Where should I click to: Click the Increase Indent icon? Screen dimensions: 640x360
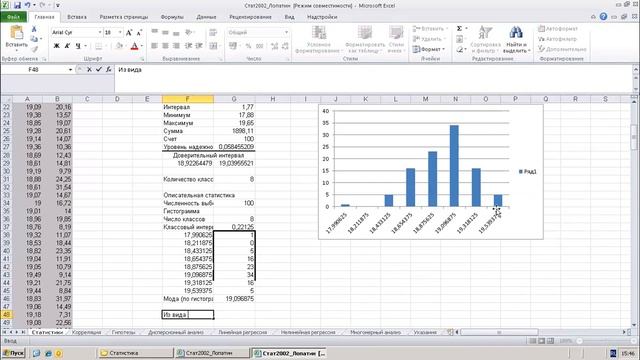pyautogui.click(x=199, y=46)
